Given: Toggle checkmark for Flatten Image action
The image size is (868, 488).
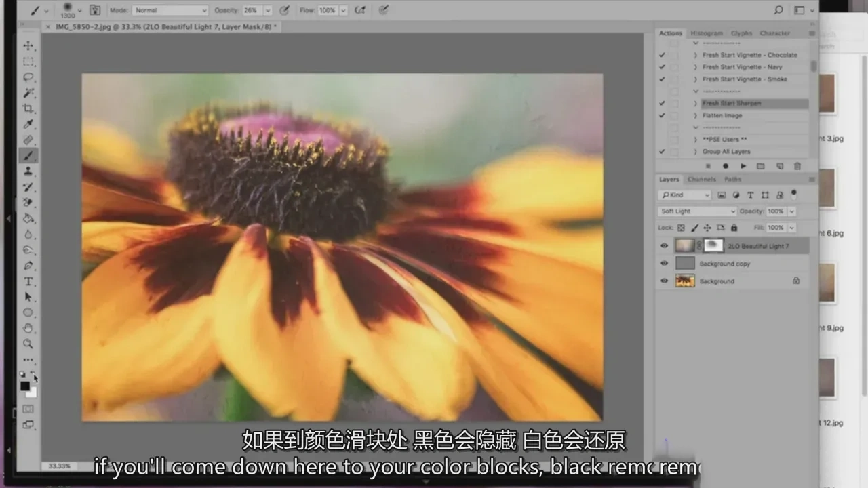Looking at the screenshot, I should point(662,115).
